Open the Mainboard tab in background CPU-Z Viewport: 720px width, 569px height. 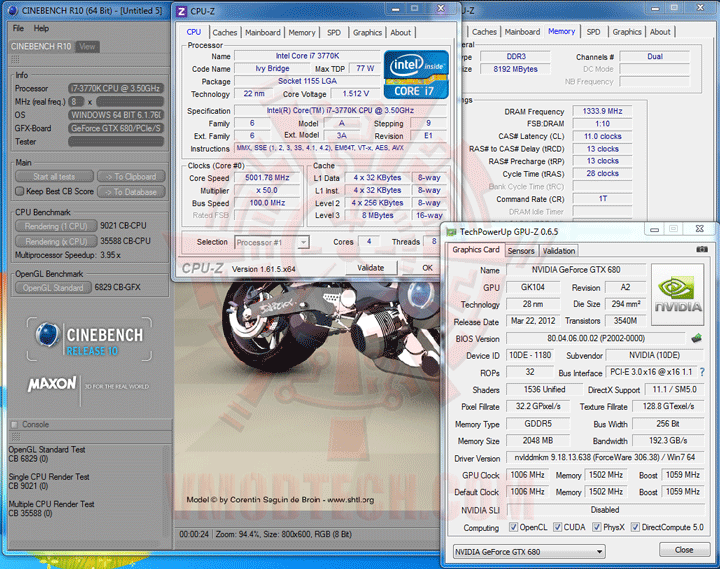[x=522, y=32]
